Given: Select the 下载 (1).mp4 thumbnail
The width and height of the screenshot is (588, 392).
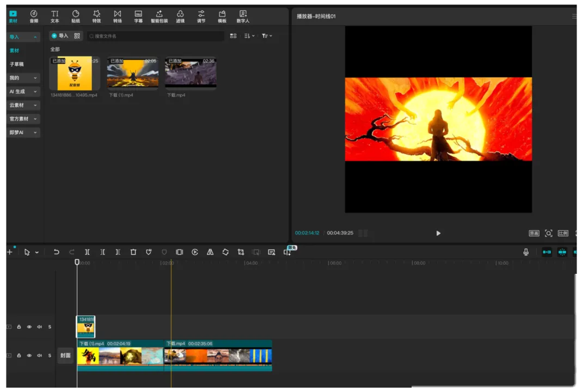Looking at the screenshot, I should point(132,73).
